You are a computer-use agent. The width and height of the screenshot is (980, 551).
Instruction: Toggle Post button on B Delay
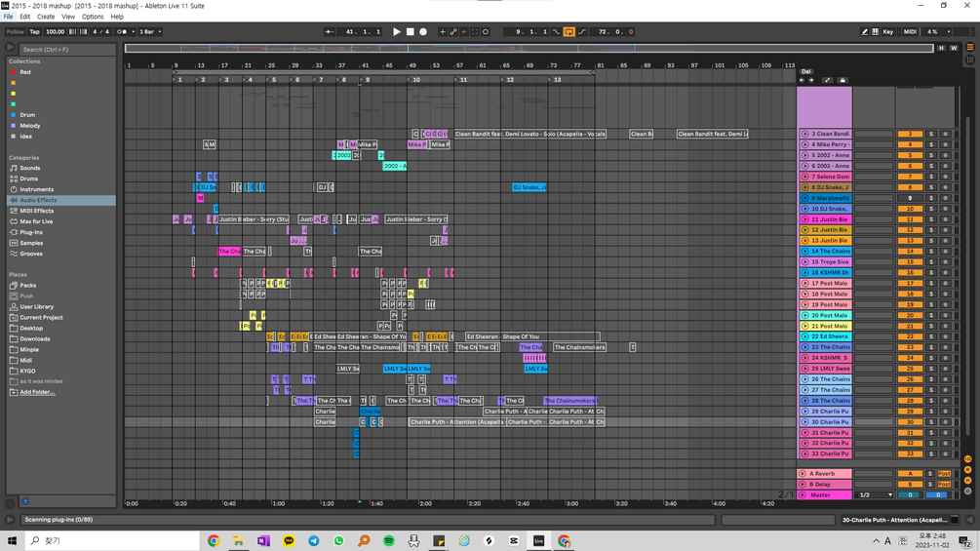pos(944,484)
